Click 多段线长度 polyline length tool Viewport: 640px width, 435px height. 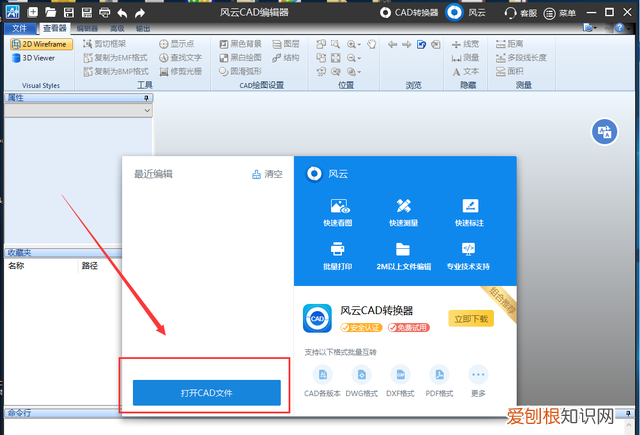click(521, 58)
